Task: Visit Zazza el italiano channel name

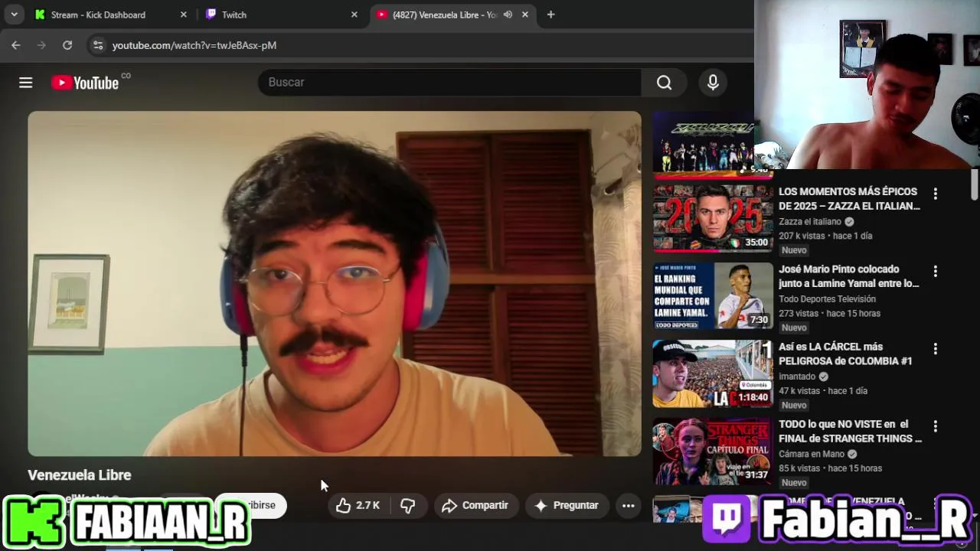Action: click(810, 222)
